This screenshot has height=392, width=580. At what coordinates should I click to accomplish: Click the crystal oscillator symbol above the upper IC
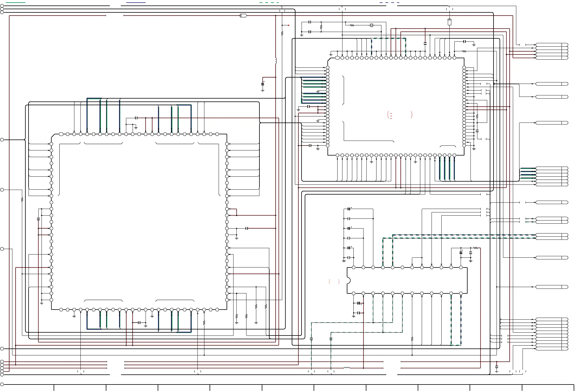pyautogui.click(x=372, y=25)
